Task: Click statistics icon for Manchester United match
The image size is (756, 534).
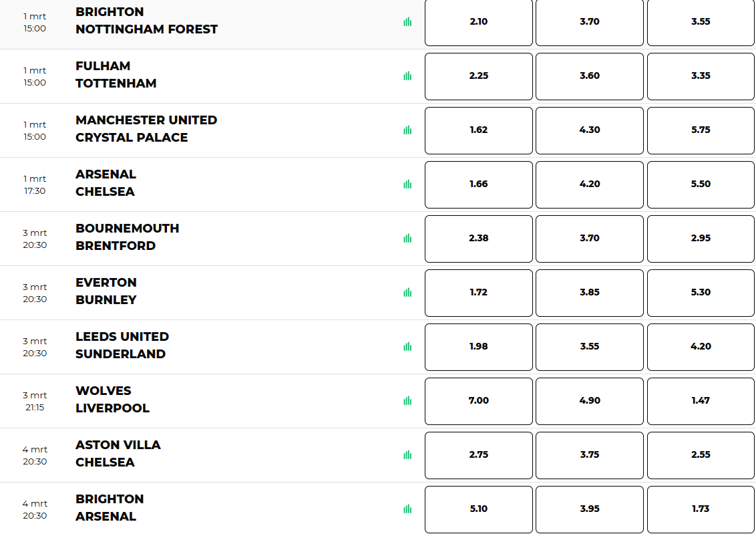Action: [407, 130]
